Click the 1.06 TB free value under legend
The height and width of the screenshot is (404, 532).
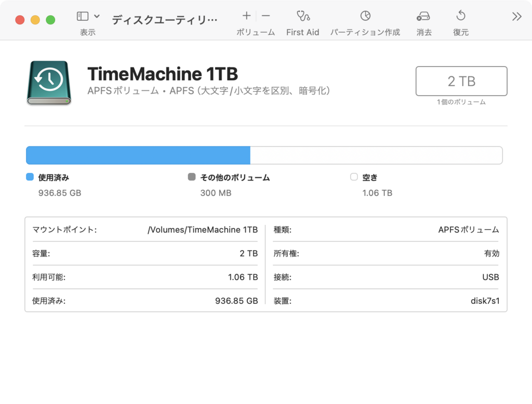377,193
